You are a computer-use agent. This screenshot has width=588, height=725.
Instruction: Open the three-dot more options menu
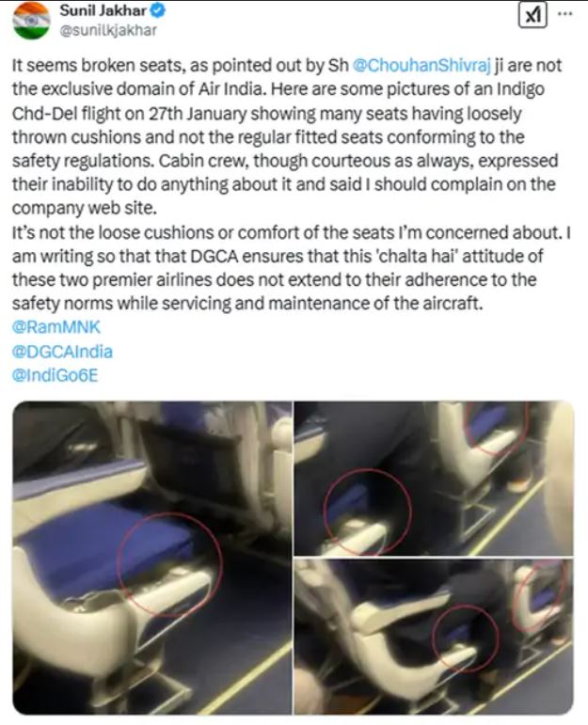point(564,13)
